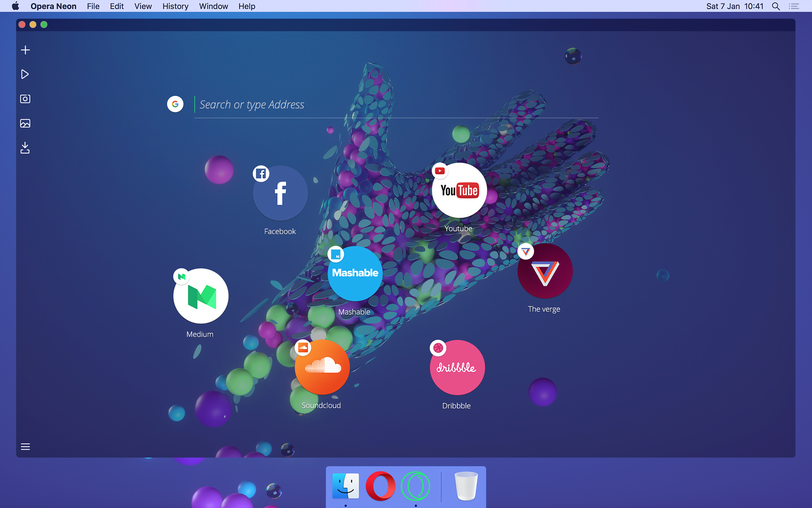Open the History menu

(x=175, y=6)
